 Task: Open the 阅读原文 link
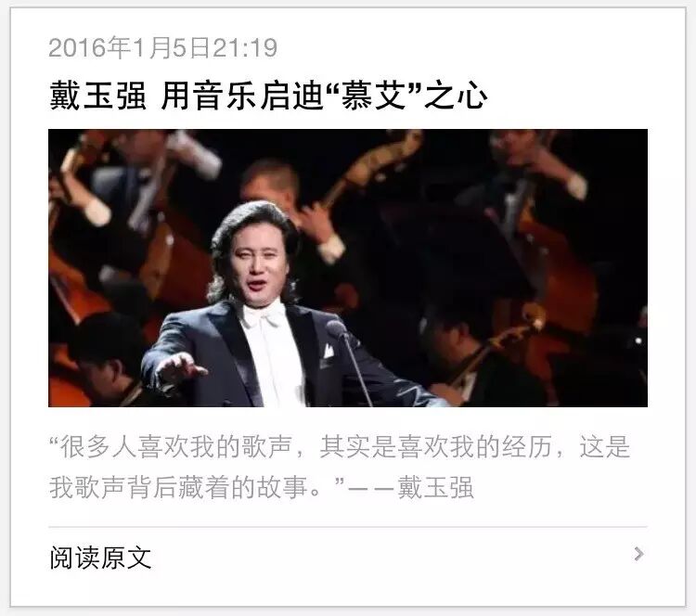click(100, 558)
